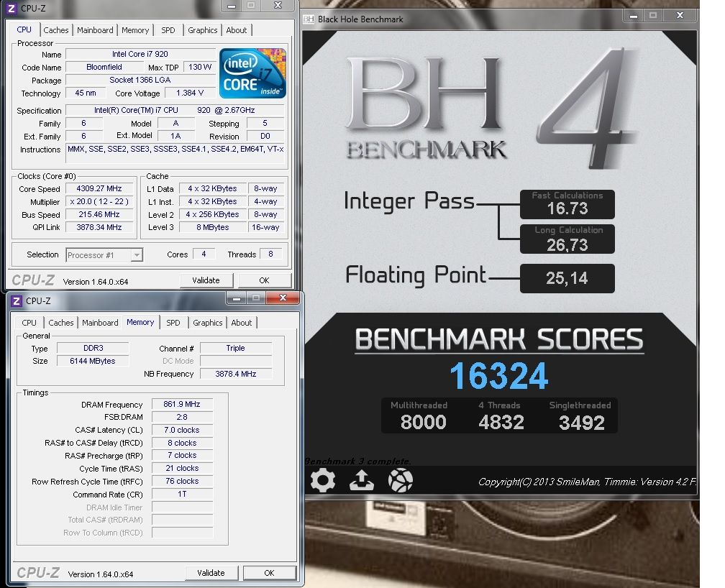725x588 pixels.
Task: Click the Long Calculation score 26,73
Action: (567, 245)
